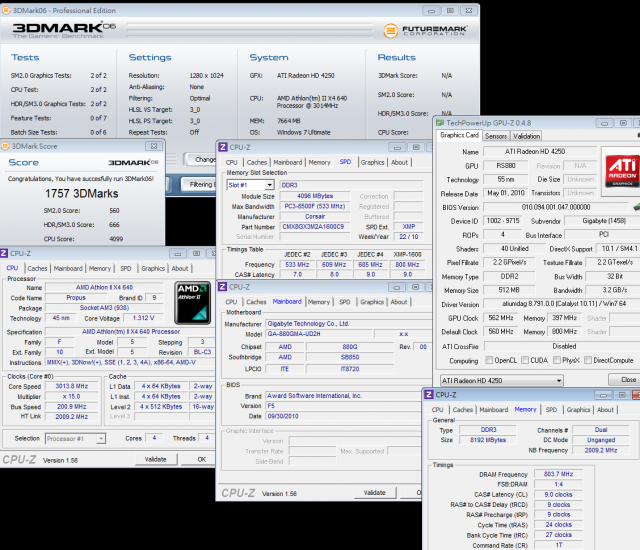
Task: Click the Part Number field CMX8GX3M2A1600C9
Action: 315,226
